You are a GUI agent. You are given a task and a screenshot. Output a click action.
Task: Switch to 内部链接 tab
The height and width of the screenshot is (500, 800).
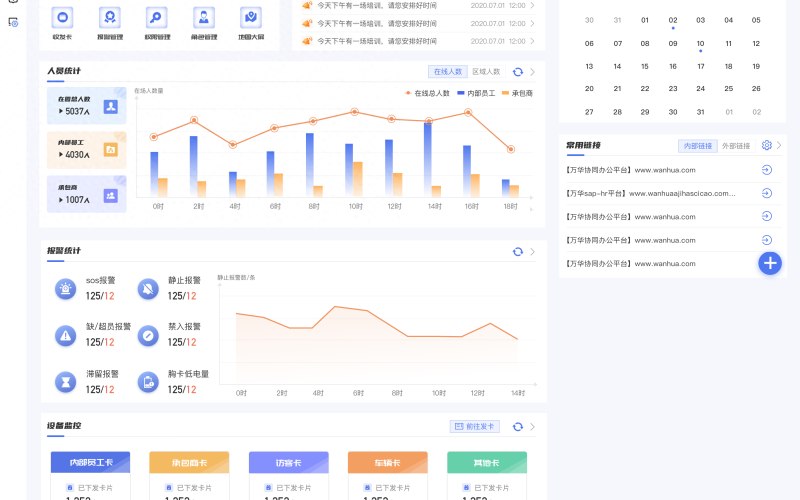click(697, 146)
